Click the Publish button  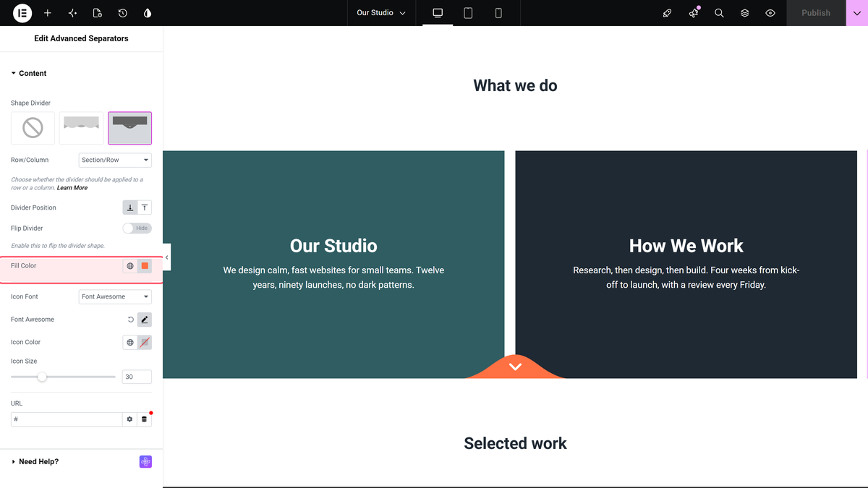pos(816,13)
